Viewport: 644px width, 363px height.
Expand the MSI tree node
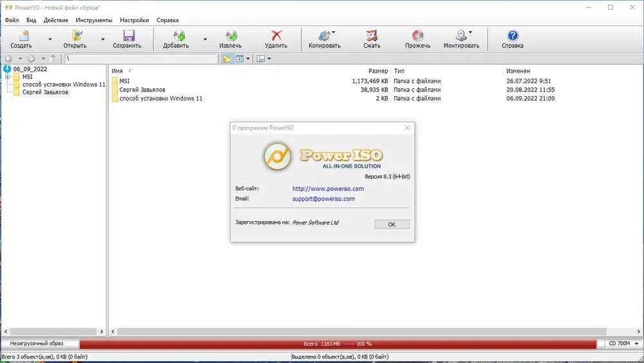coord(7,77)
